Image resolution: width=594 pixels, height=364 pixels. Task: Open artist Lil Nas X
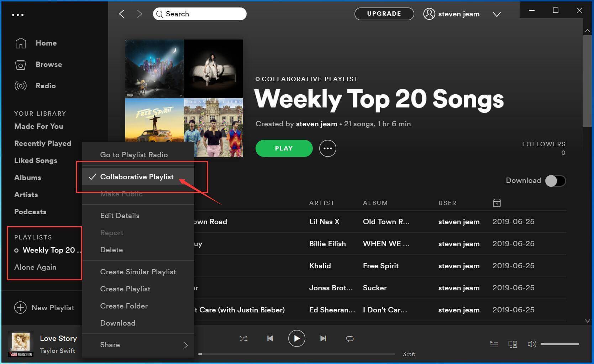[x=324, y=222]
